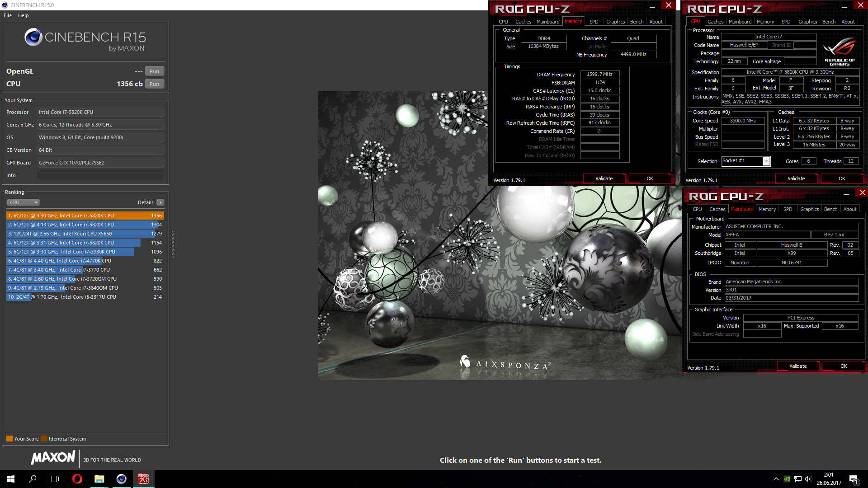The width and height of the screenshot is (868, 488).
Task: Open Action Center notifications
Action: (854, 479)
